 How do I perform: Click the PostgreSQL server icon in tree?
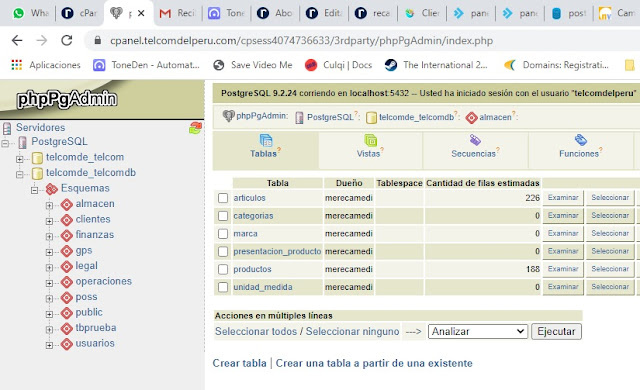(x=23, y=142)
